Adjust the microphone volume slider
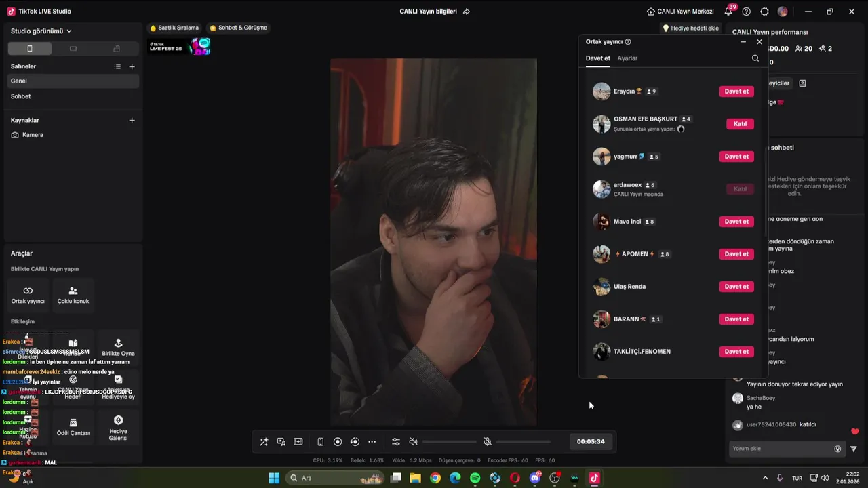This screenshot has width=868, height=488. pos(523,442)
